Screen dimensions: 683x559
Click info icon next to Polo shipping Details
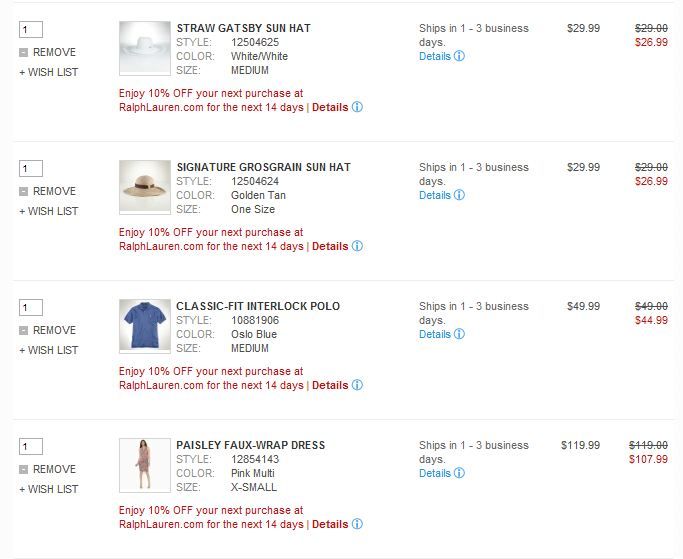point(459,334)
